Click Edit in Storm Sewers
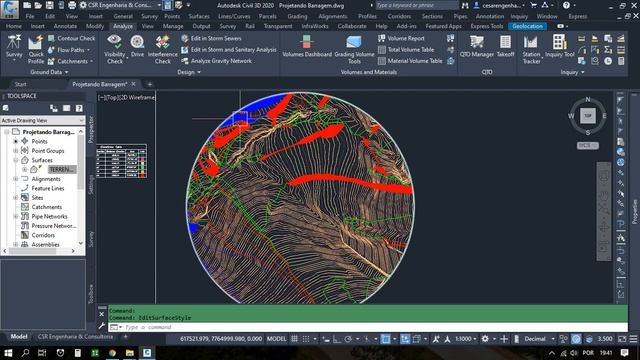This screenshot has height=360, width=640. (211, 38)
